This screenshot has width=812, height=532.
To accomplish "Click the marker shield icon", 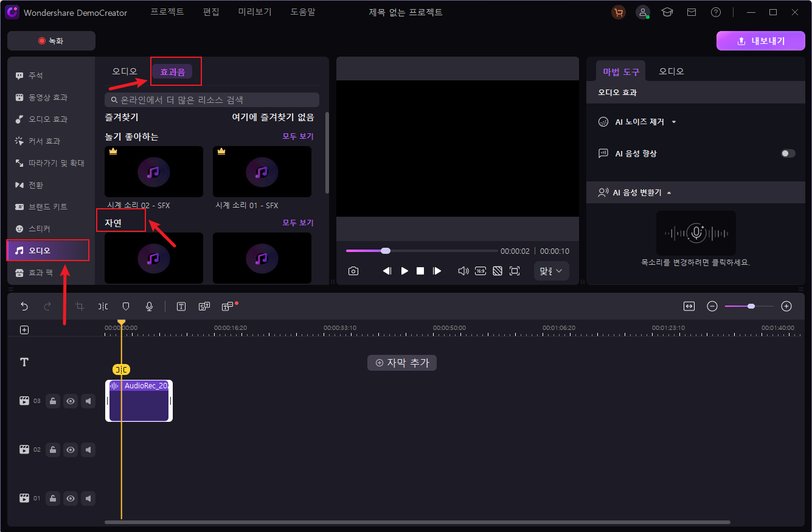I will click(x=126, y=306).
